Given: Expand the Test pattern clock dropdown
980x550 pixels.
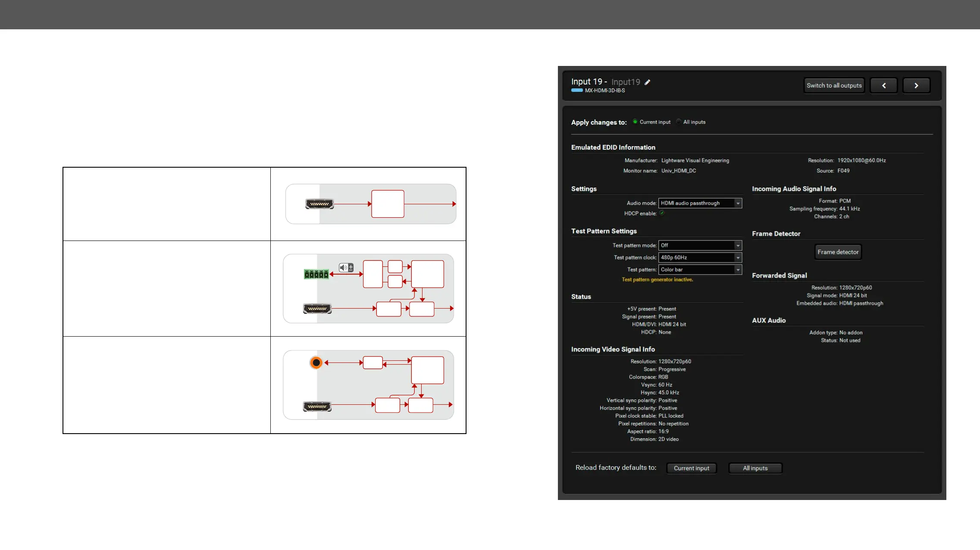Looking at the screenshot, I should pyautogui.click(x=700, y=257).
